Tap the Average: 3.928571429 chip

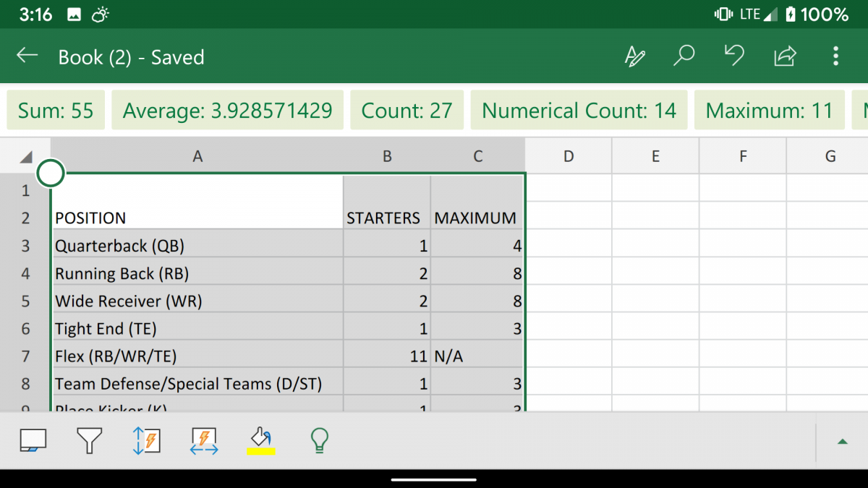(227, 111)
